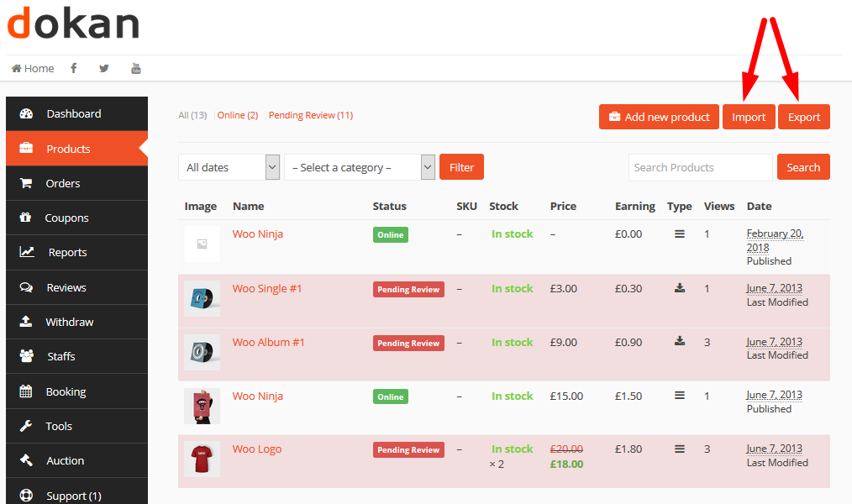Open Booking menu item
This screenshot has height=504, width=852.
[x=76, y=391]
